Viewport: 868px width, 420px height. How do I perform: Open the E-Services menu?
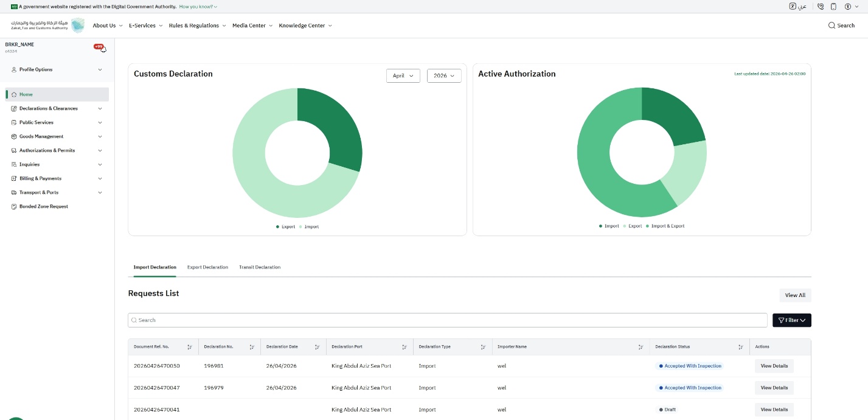(146, 26)
